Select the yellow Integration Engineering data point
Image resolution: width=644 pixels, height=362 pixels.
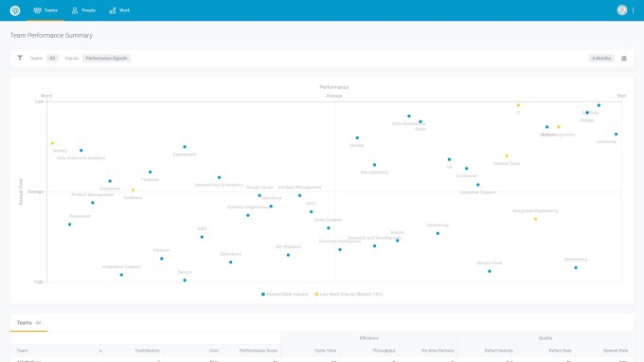pos(535,219)
